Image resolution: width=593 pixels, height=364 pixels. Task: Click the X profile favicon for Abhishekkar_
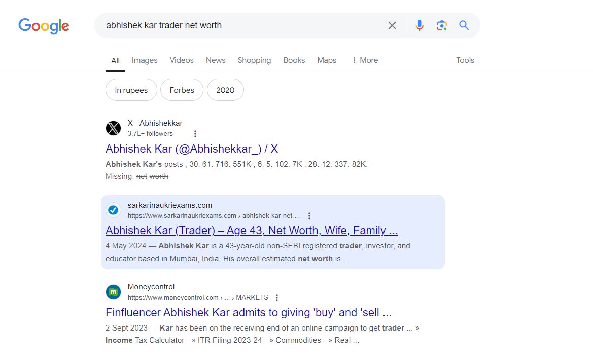tap(113, 128)
